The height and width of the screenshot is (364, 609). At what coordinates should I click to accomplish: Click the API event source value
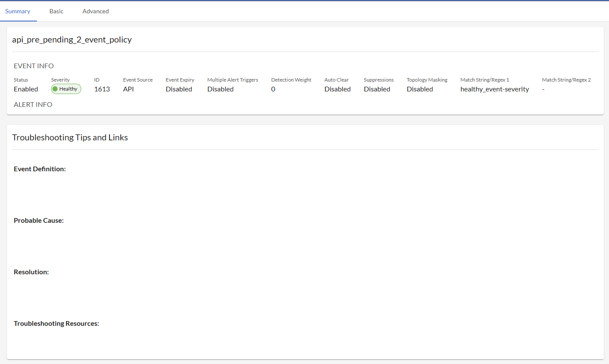point(128,89)
